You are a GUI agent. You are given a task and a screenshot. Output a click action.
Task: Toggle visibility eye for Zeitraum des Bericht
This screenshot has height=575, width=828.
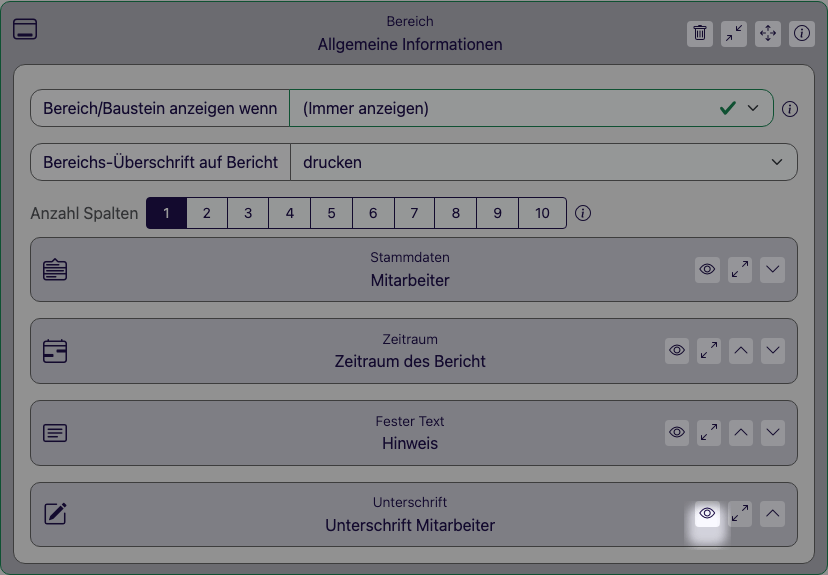pos(677,351)
